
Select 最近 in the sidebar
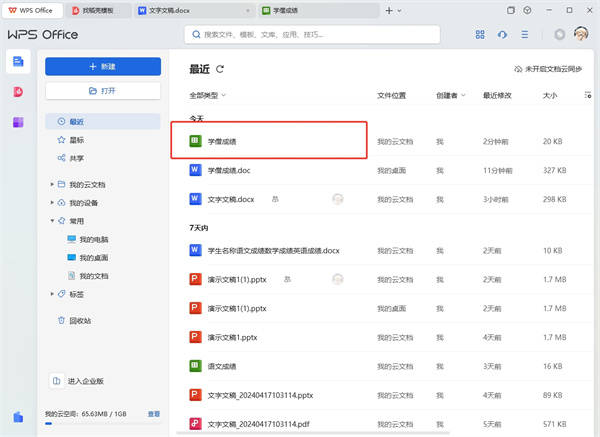pos(103,121)
